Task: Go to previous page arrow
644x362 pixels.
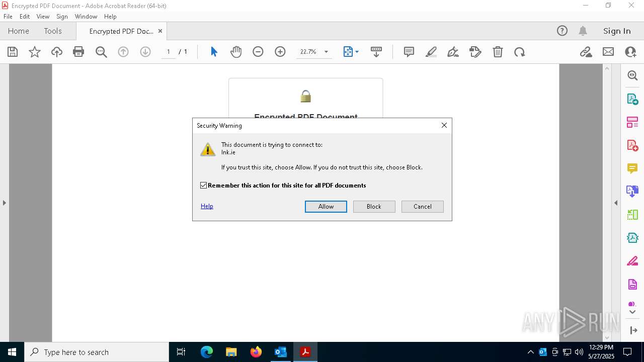Action: [x=123, y=52]
